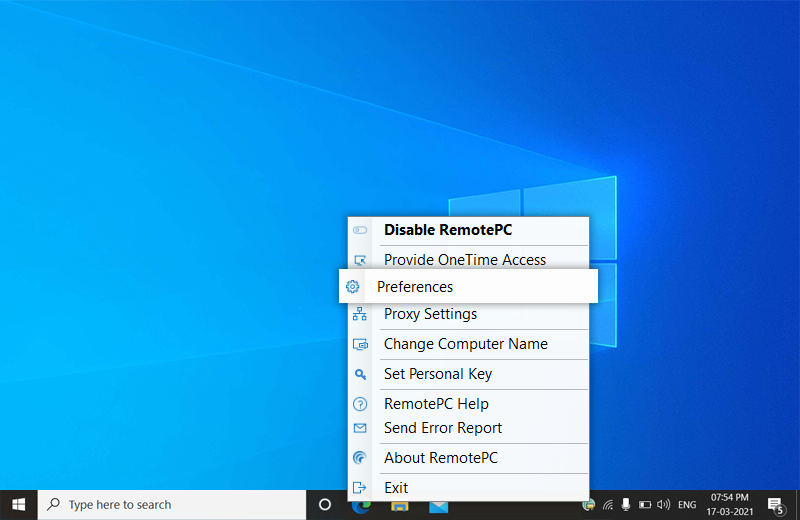
Task: Select Change Computer Name option
Action: coord(465,344)
